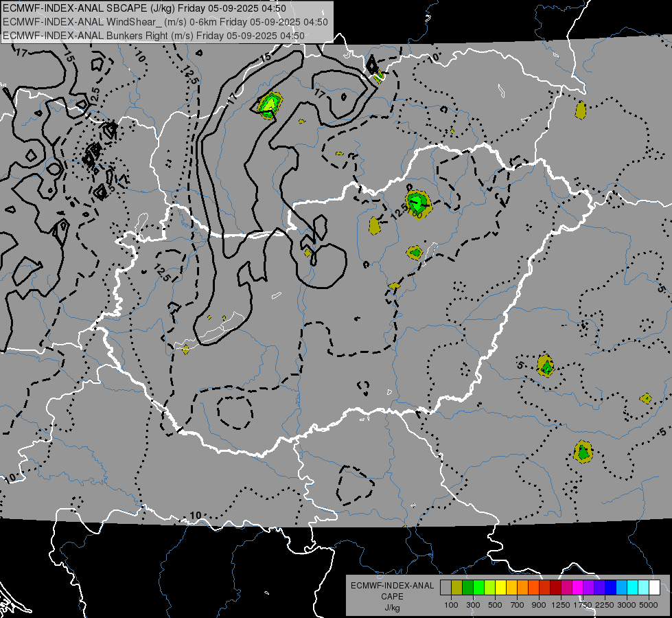672x618 pixels.
Task: Click the Bunkers Right title line
Action: [x=154, y=36]
